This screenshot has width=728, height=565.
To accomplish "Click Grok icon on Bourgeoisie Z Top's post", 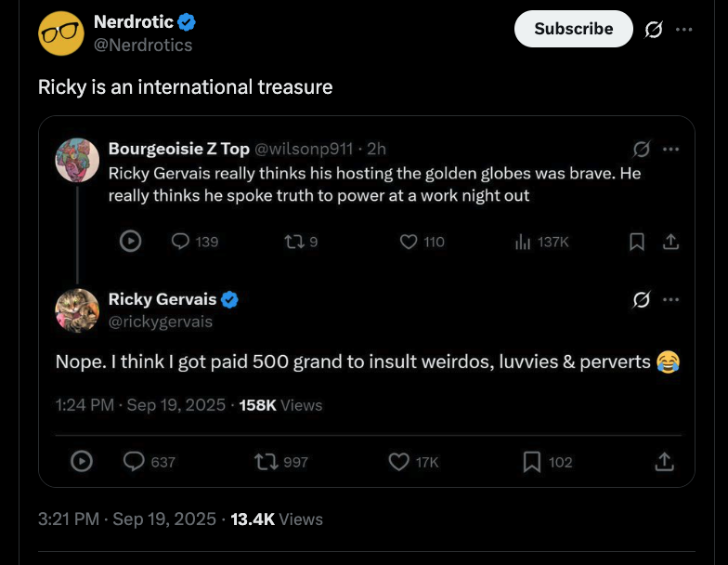I will click(x=641, y=149).
